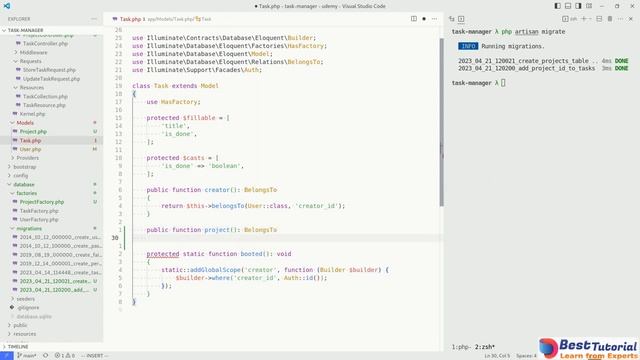Expand the resources folder
The width and height of the screenshot is (640, 360).
24,334
